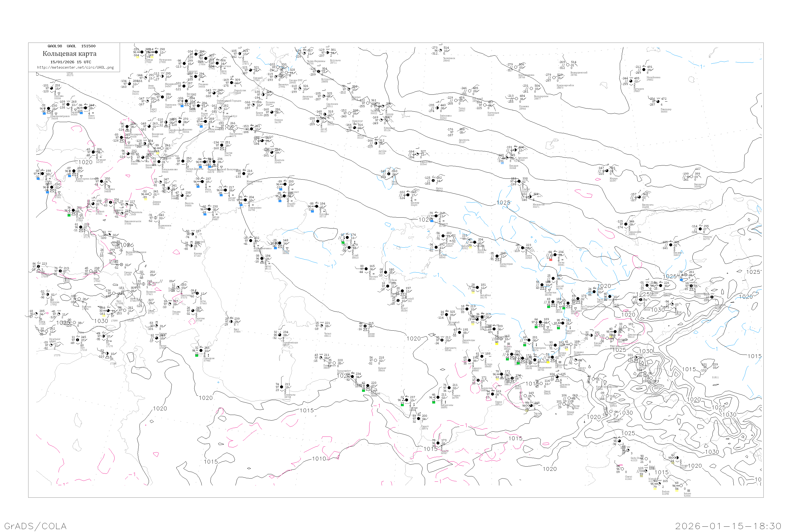Click the Ташкент station filled circle
798x532 pixels.
click(563, 323)
